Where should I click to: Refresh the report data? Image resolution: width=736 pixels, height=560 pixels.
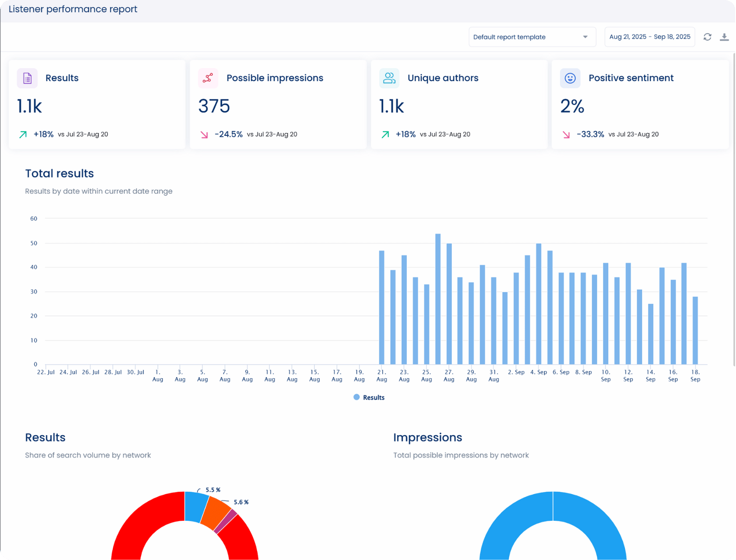tap(708, 37)
